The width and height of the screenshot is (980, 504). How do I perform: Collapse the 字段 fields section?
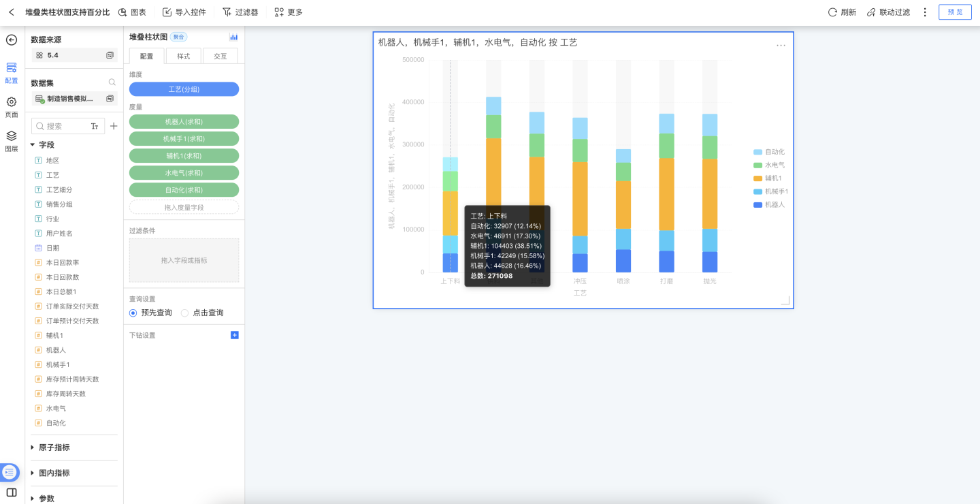tap(32, 145)
